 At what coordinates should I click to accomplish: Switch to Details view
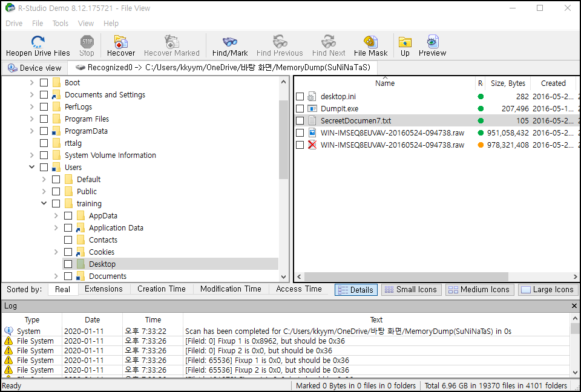tap(356, 290)
